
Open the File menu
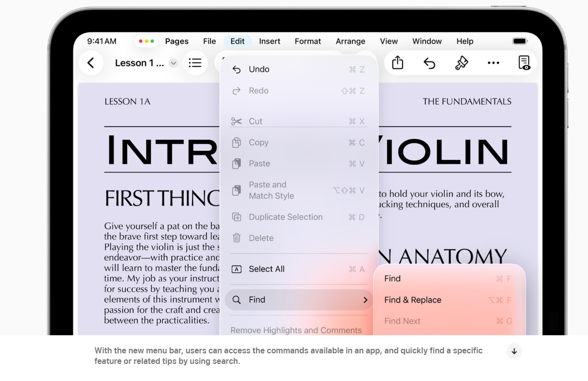209,41
